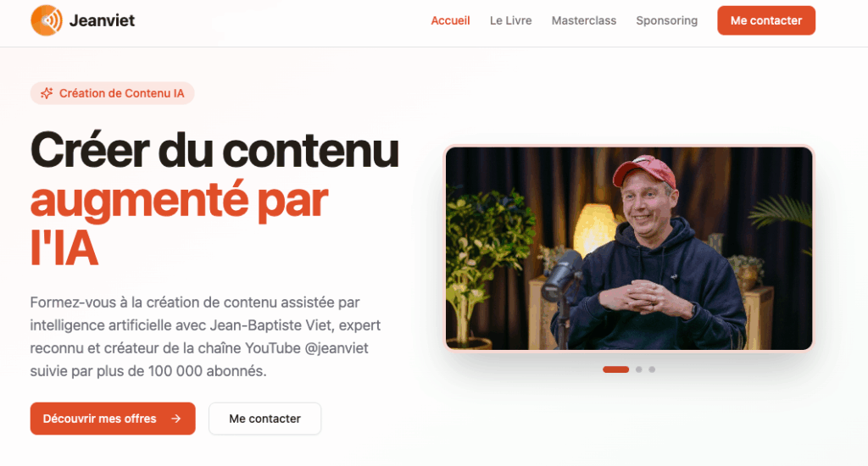This screenshot has width=868, height=466.
Task: Click the orange Me contacter header button
Action: pos(766,20)
